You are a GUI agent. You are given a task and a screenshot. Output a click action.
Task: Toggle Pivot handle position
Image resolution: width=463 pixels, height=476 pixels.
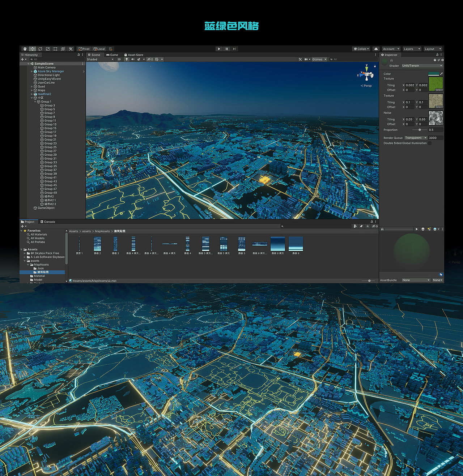84,49
